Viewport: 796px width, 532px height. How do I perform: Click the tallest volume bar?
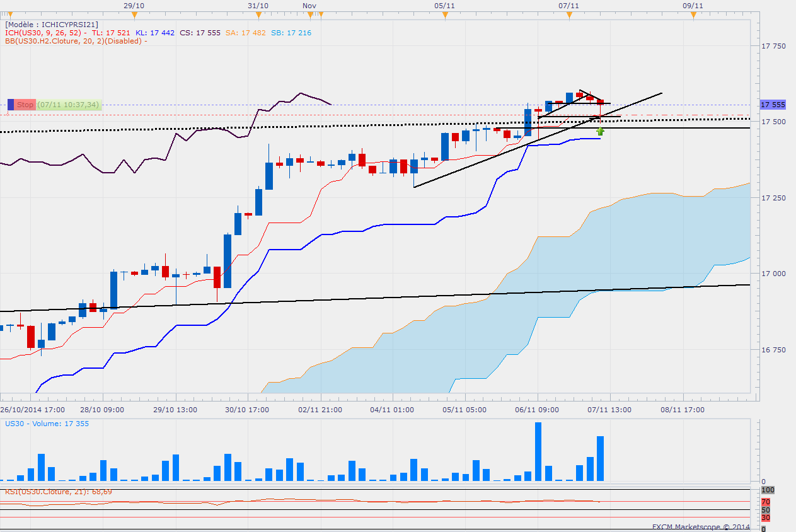pyautogui.click(x=538, y=451)
